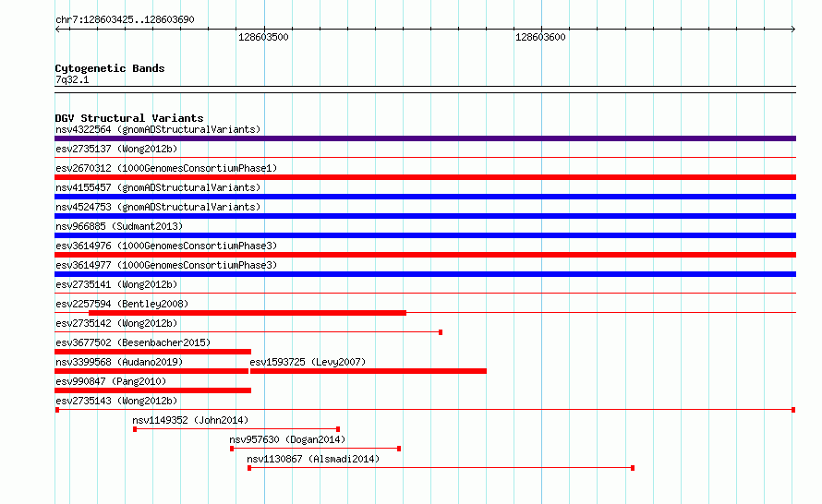
Task: Open esv2735137 (Wong2012b) variant label
Action: pos(116,149)
